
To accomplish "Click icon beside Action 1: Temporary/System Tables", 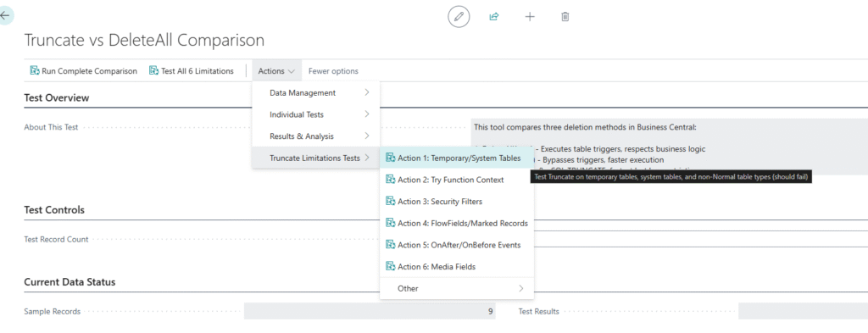I will (x=390, y=158).
